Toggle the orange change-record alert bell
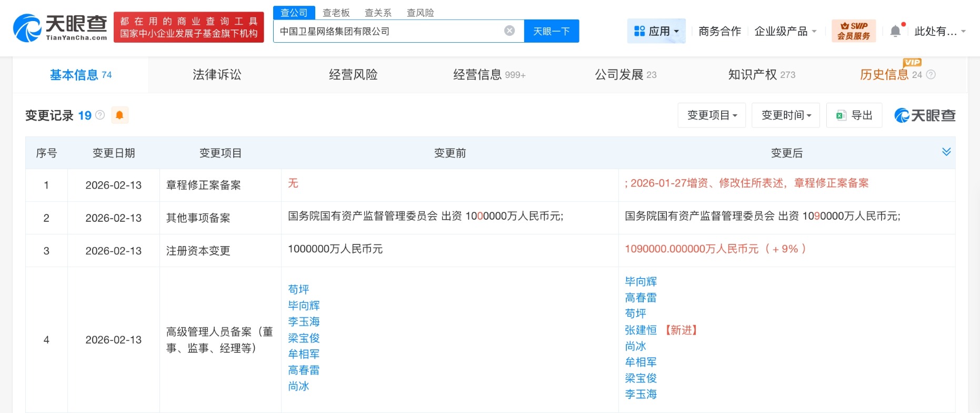 119,115
